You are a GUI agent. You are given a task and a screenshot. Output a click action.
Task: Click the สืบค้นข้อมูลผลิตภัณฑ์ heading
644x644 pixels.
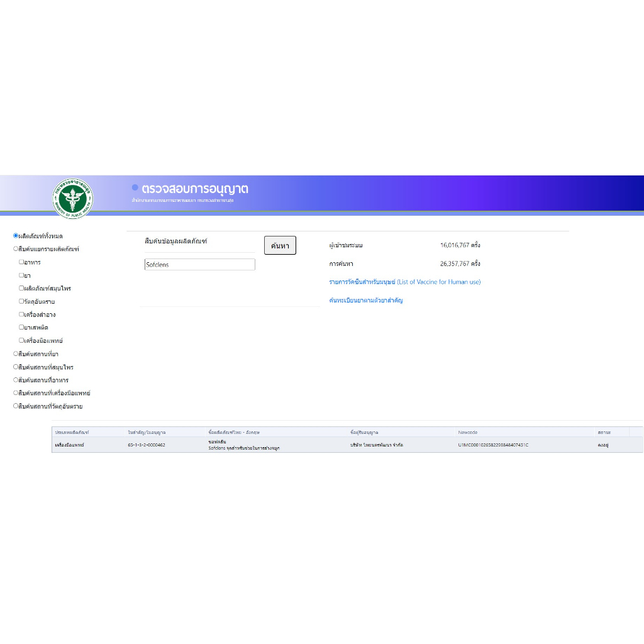176,241
